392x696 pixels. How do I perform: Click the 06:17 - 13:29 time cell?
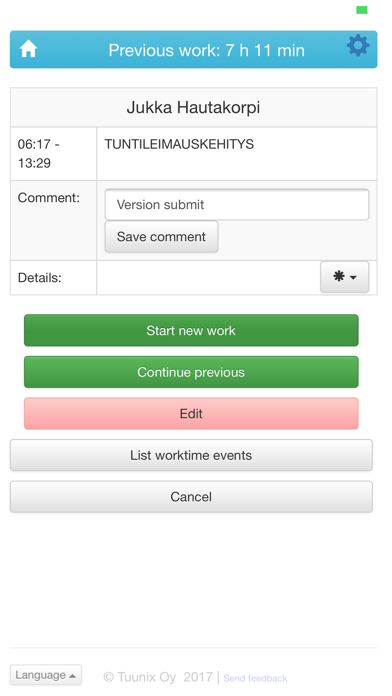click(53, 154)
